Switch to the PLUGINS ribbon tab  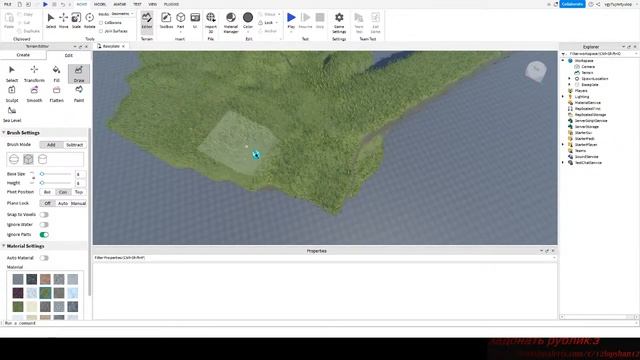[x=171, y=4]
